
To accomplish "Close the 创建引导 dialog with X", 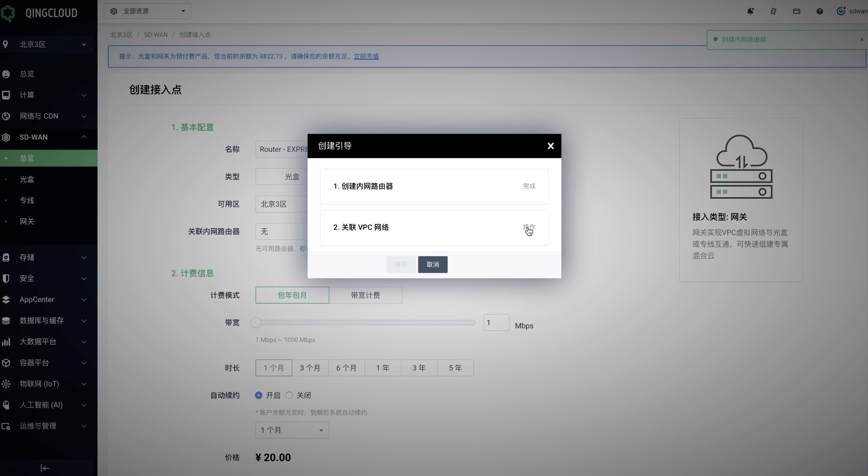I will tap(551, 146).
